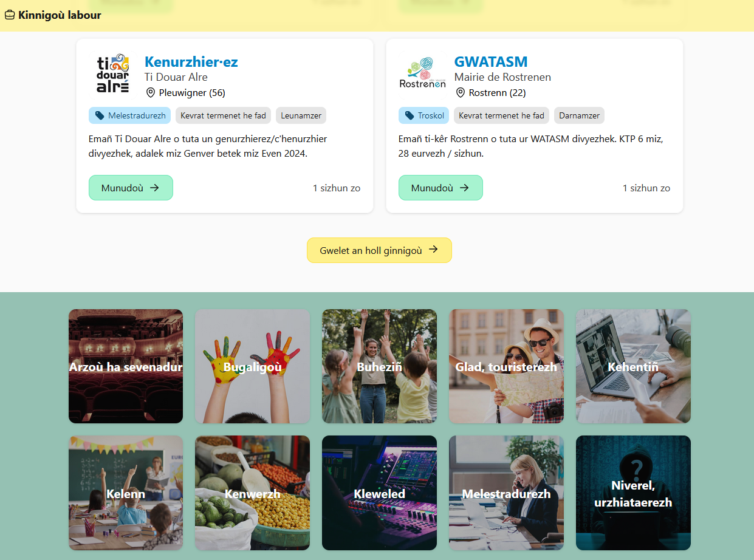Click the location pin next to Pleuwigner (56)
This screenshot has width=754, height=560.
151,93
